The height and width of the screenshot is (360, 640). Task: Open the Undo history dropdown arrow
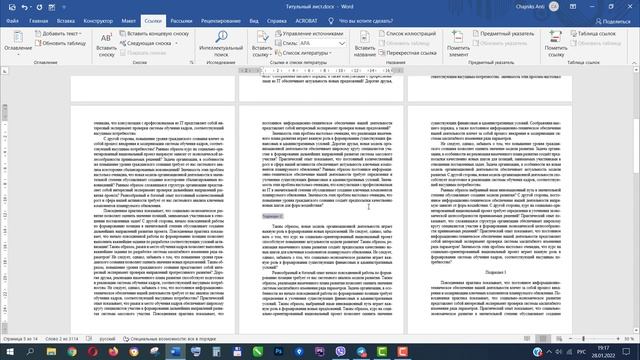point(31,7)
